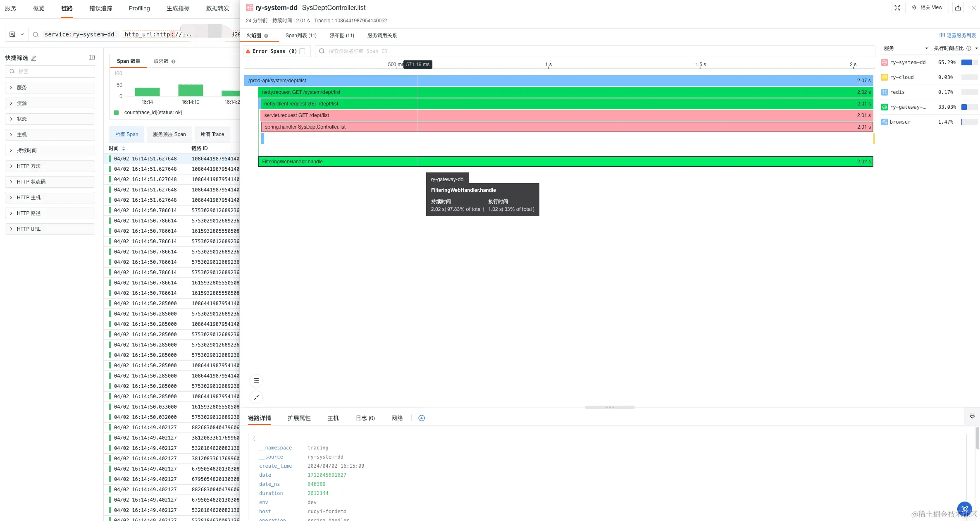Click the share/export icon in header

pos(958,8)
